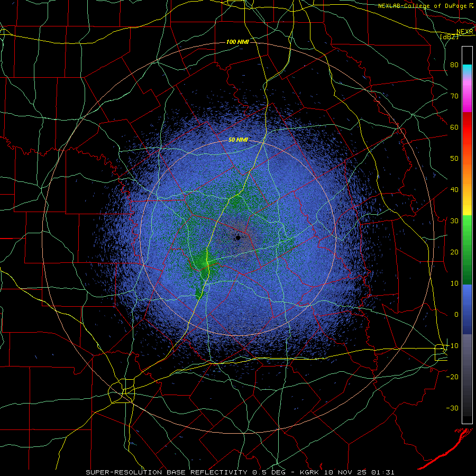This screenshot has height=476, width=476.
Task: Click the "100 NMI" range ring label
Action: coord(237,42)
